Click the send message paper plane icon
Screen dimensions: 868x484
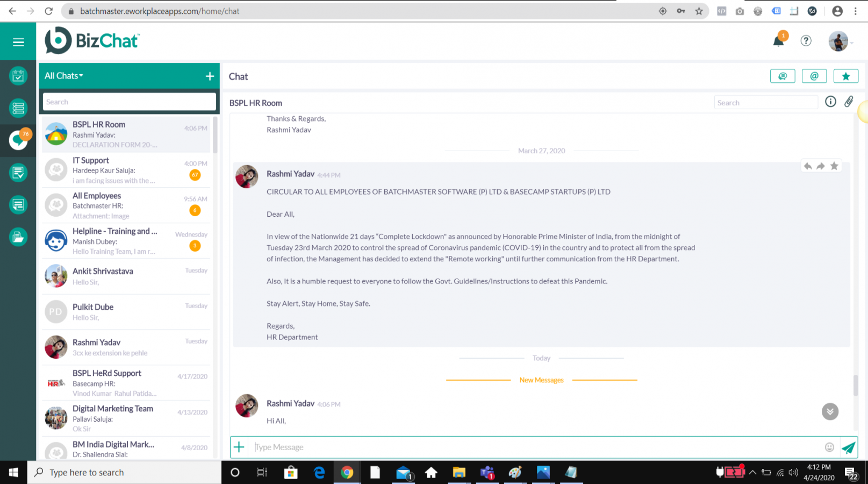[x=848, y=447]
